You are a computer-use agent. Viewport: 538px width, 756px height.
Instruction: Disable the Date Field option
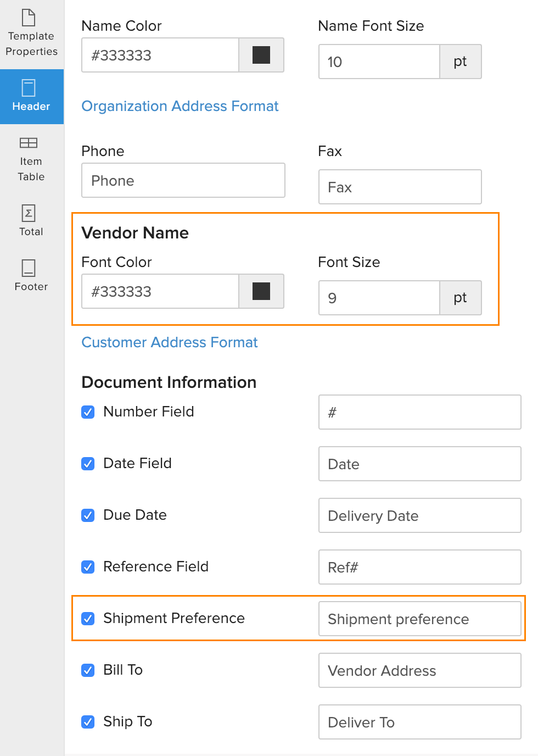(x=88, y=464)
